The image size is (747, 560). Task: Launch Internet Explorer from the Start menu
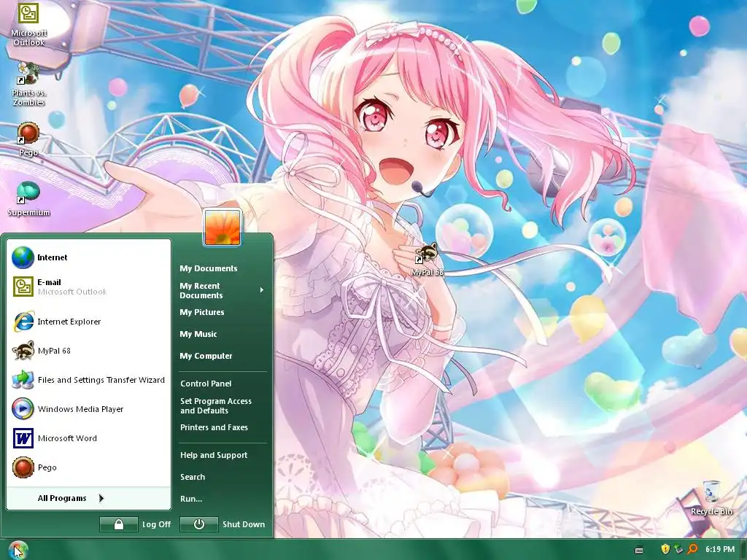[88, 322]
